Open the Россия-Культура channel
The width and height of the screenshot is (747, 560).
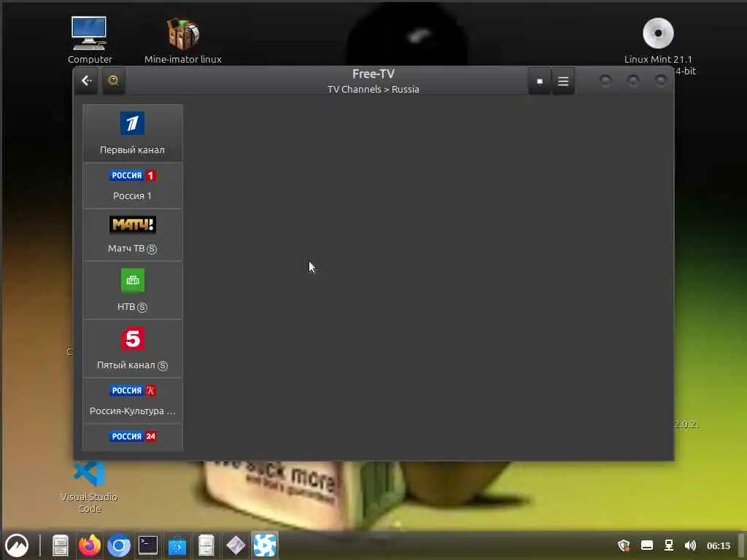[133, 401]
